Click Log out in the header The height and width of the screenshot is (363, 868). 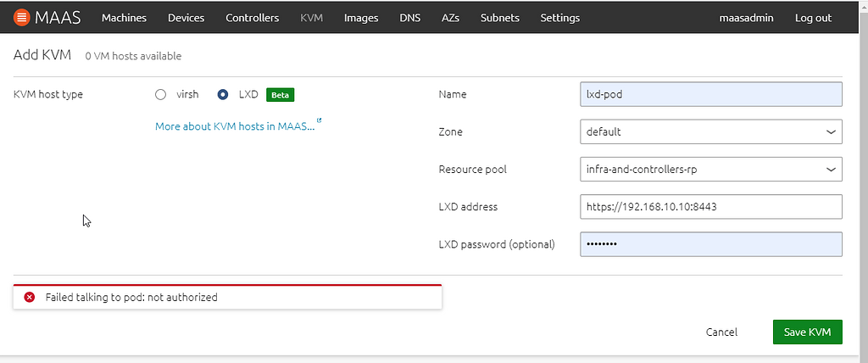[x=813, y=18]
